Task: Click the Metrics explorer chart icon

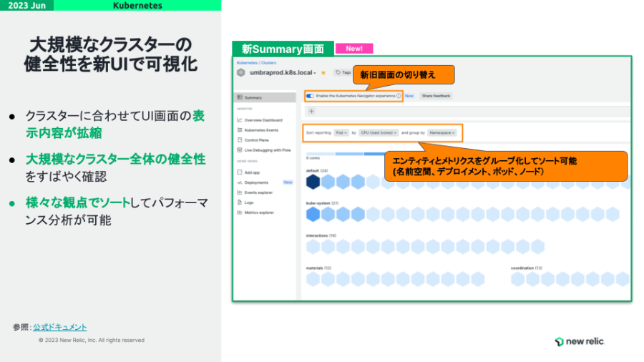Action: pos(240,212)
